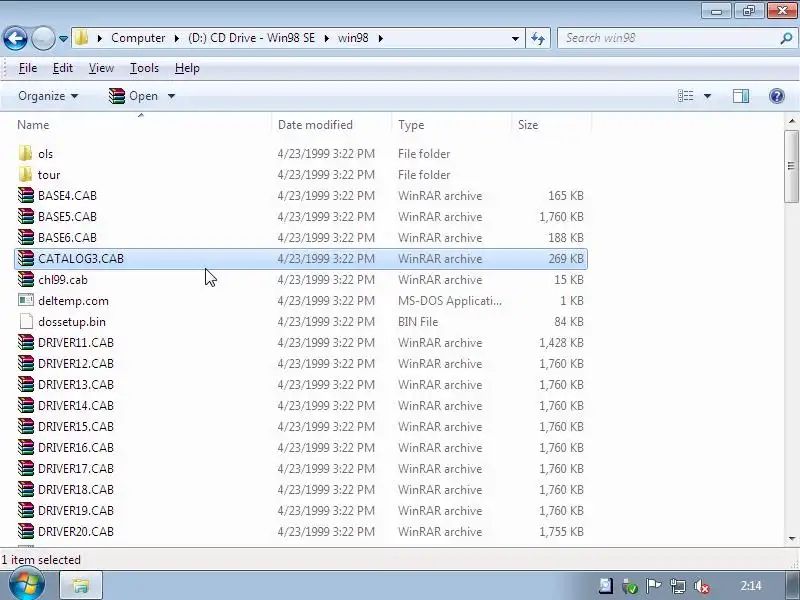Click the scrollbar up arrow
Image resolution: width=800 pixels, height=600 pixels.
pos(791,121)
